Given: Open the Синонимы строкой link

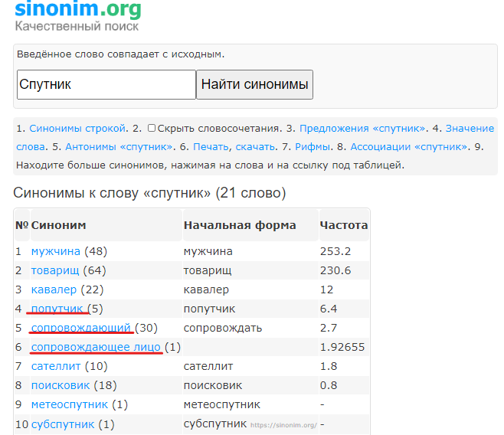Looking at the screenshot, I should coord(77,129).
